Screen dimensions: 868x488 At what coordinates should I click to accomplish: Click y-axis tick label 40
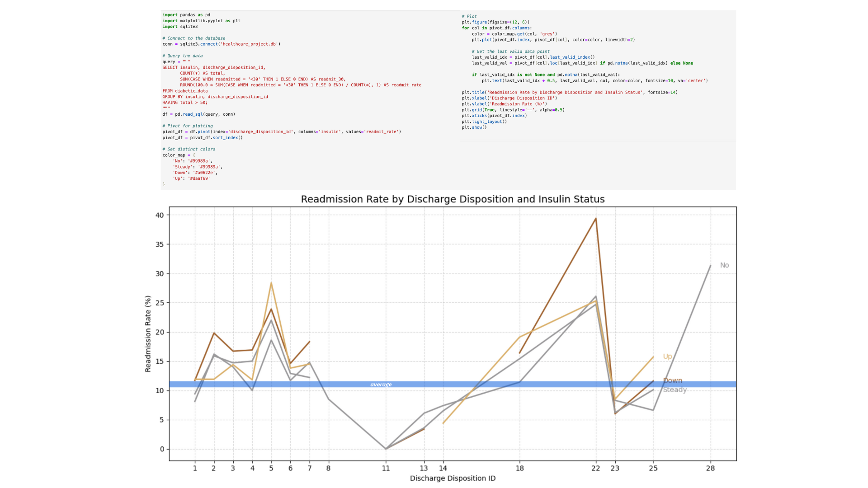pos(160,215)
